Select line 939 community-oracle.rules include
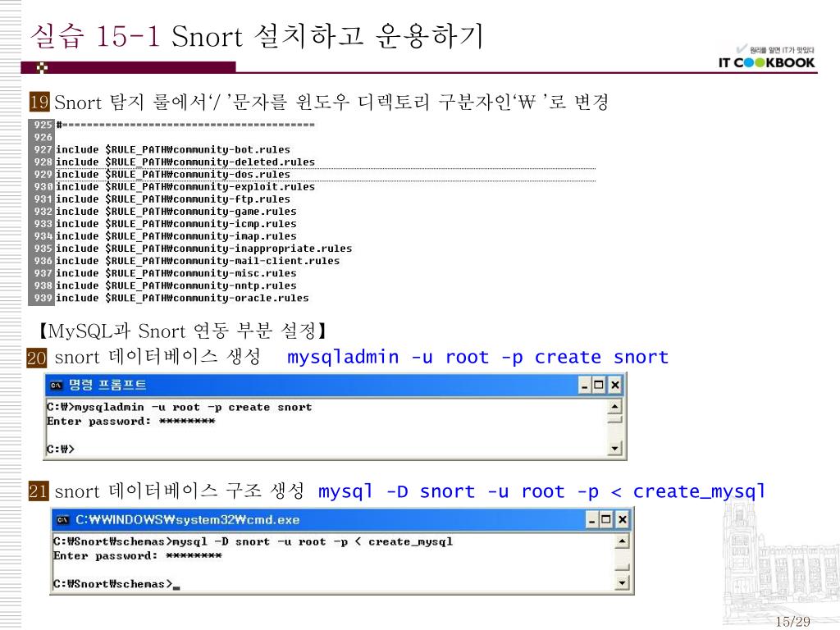This screenshot has height=630, width=840. tap(182, 298)
